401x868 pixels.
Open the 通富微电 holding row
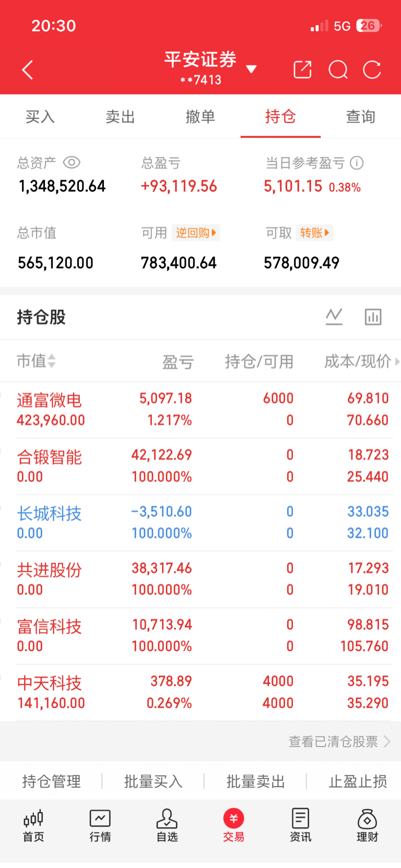pyautogui.click(x=200, y=410)
